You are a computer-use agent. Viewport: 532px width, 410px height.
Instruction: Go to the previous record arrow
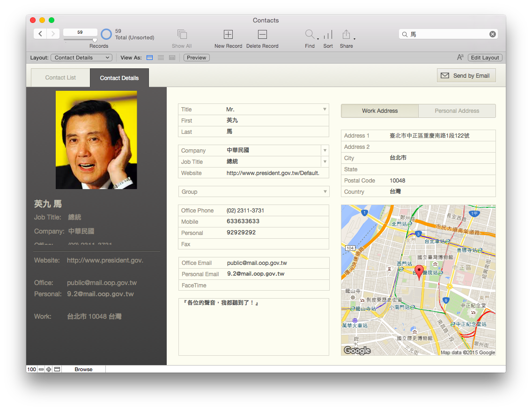tap(40, 34)
